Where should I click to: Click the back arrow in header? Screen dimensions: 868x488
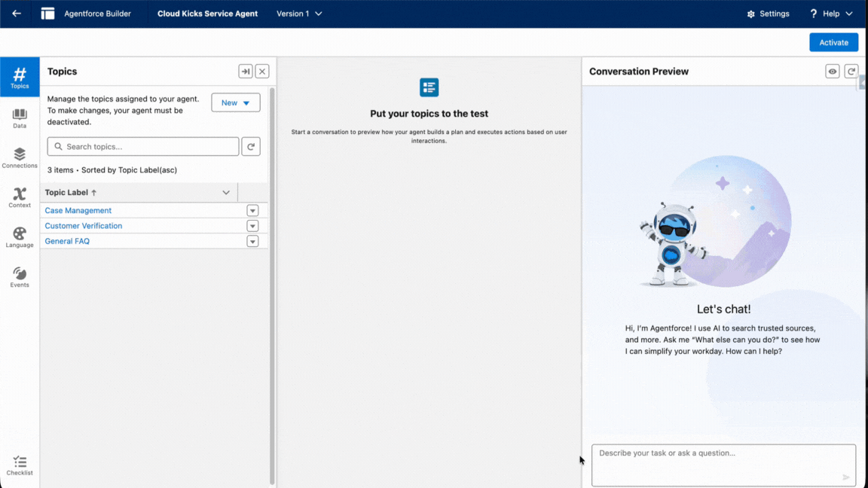tap(17, 14)
